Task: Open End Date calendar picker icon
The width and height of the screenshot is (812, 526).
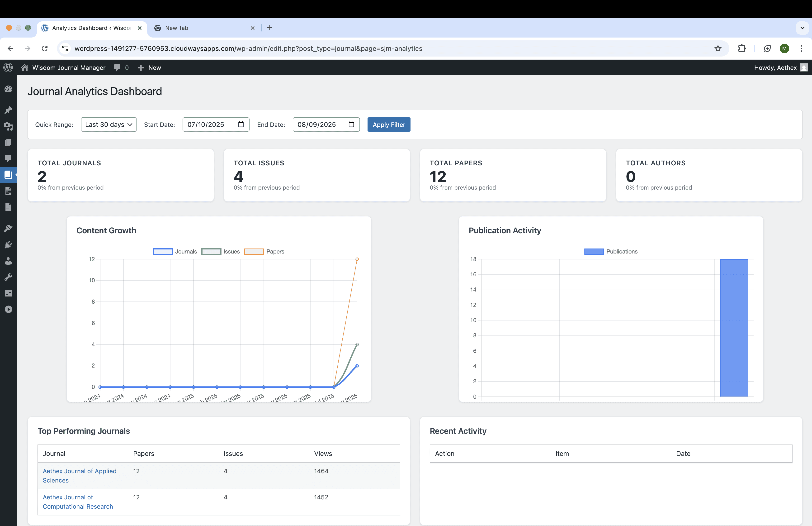Action: tap(351, 124)
